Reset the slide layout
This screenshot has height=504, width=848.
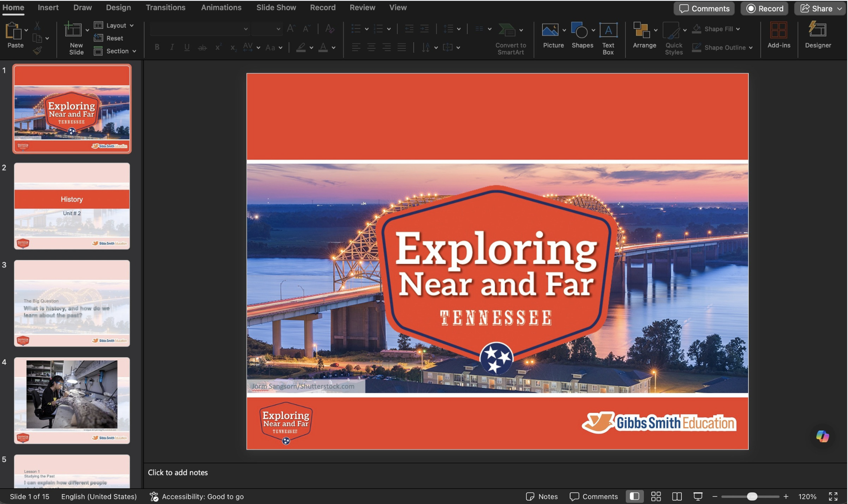point(109,38)
